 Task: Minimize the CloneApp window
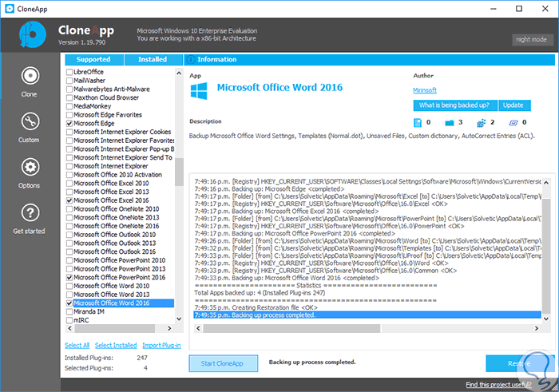click(x=494, y=9)
